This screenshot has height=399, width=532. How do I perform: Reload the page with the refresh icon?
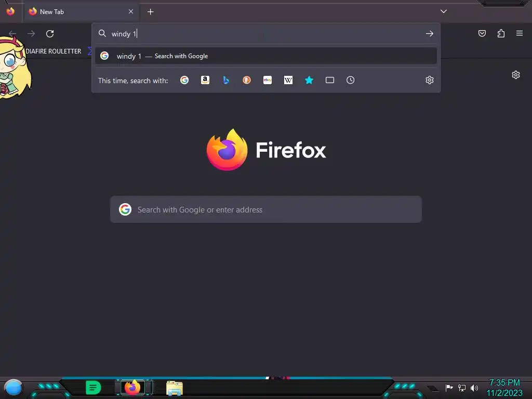pyautogui.click(x=50, y=34)
